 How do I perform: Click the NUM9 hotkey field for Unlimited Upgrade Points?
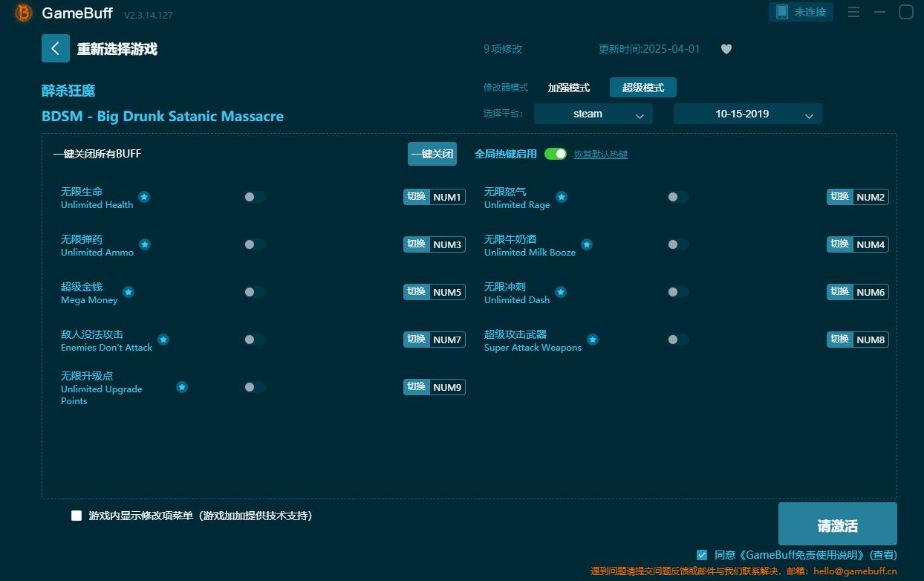tap(447, 387)
